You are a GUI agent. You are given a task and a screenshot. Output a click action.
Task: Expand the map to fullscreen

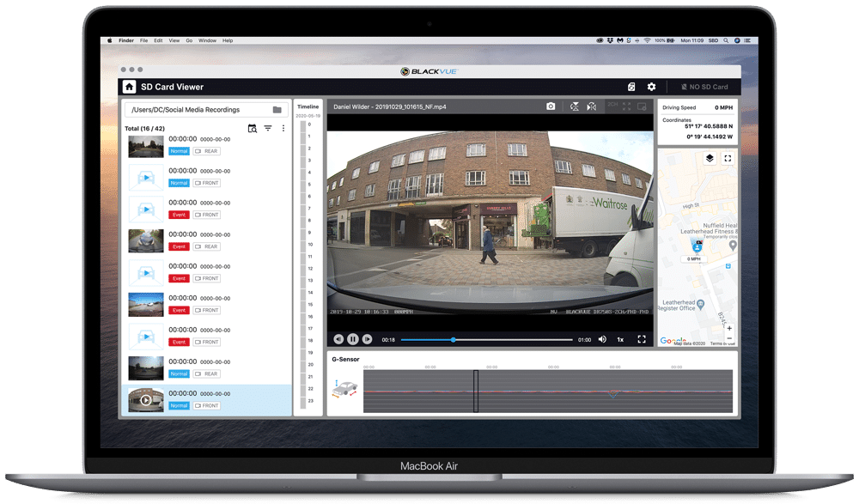(729, 158)
